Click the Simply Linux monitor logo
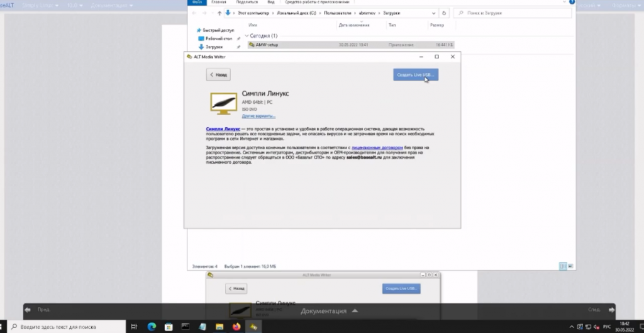Viewport: 644px width, 333px height. coord(224,103)
